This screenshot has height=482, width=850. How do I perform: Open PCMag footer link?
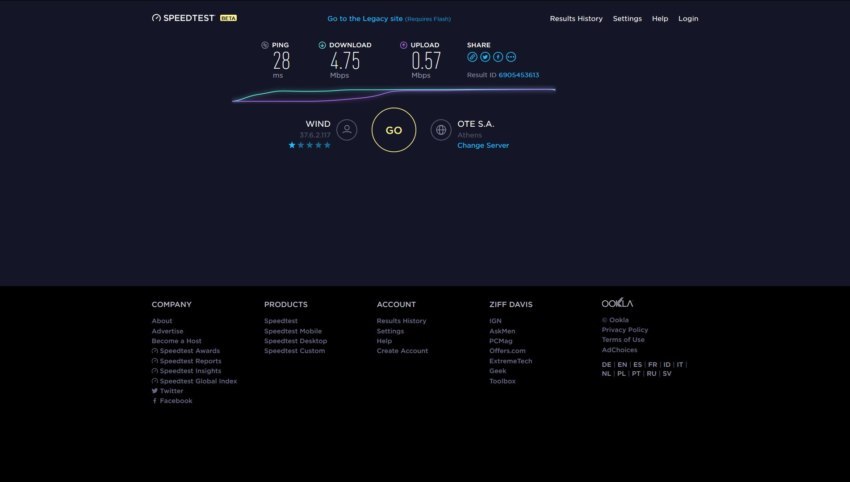[x=500, y=341]
